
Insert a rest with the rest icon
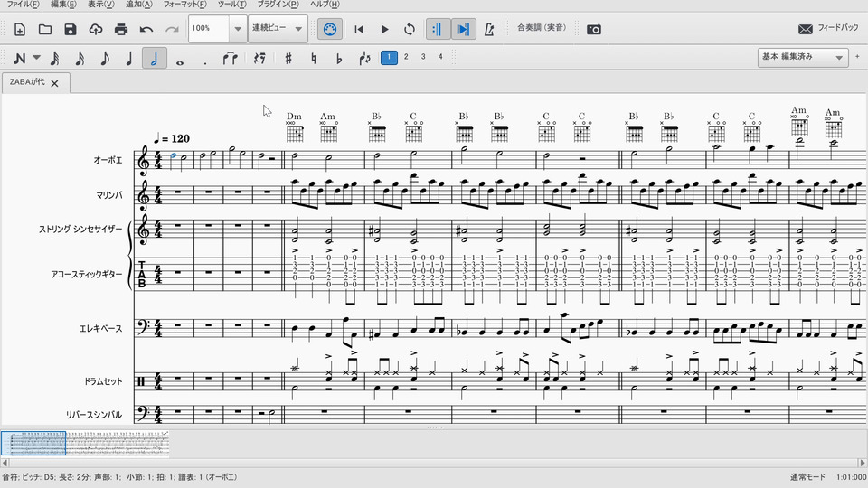pyautogui.click(x=259, y=59)
